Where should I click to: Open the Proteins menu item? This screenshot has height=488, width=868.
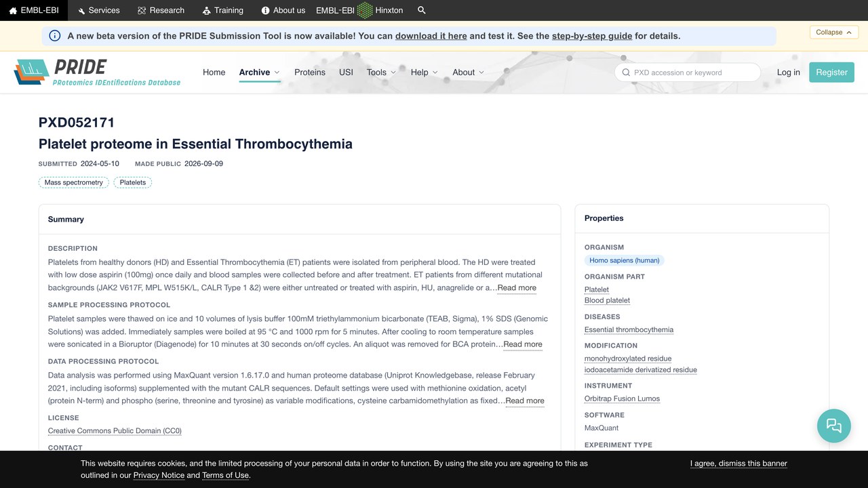point(310,73)
